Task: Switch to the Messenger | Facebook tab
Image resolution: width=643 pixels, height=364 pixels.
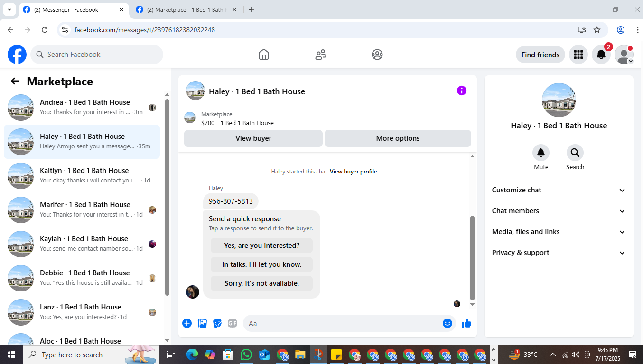Action: [x=73, y=9]
